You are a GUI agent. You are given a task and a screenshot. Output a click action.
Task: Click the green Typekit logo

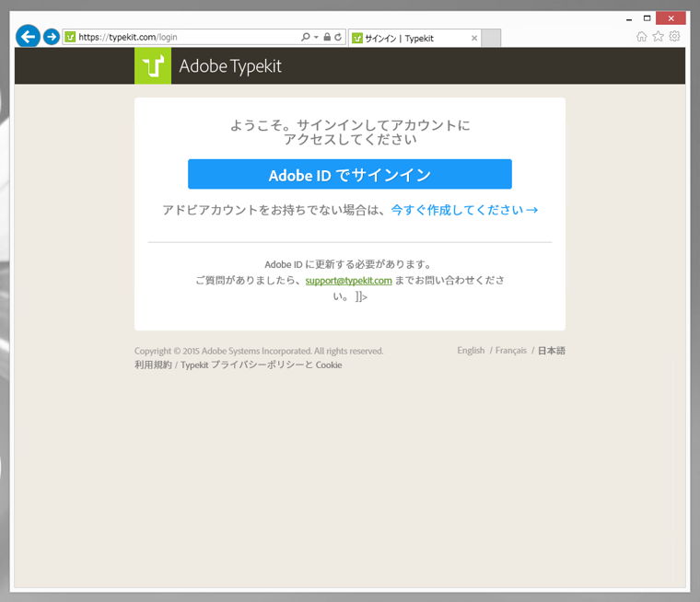click(x=153, y=66)
